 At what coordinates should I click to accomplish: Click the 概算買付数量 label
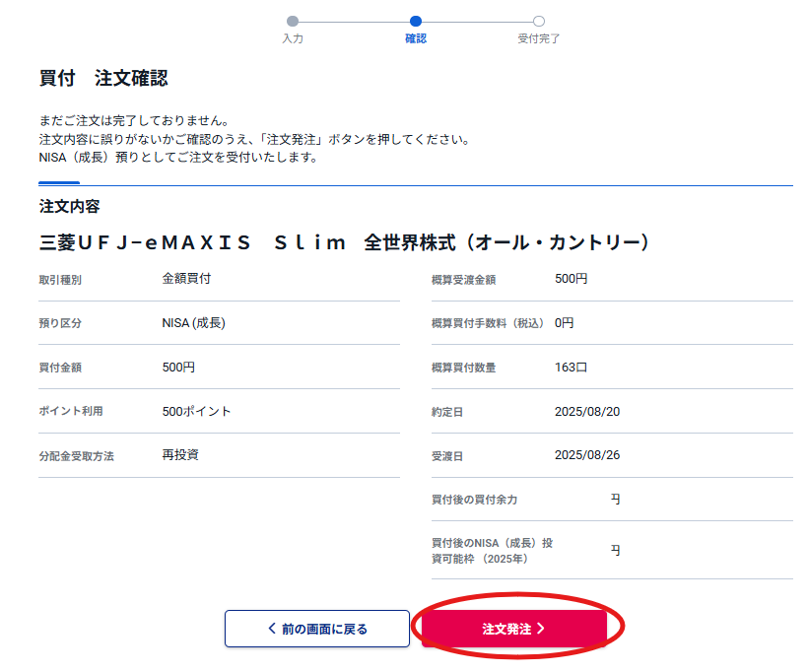pyautogui.click(x=464, y=368)
